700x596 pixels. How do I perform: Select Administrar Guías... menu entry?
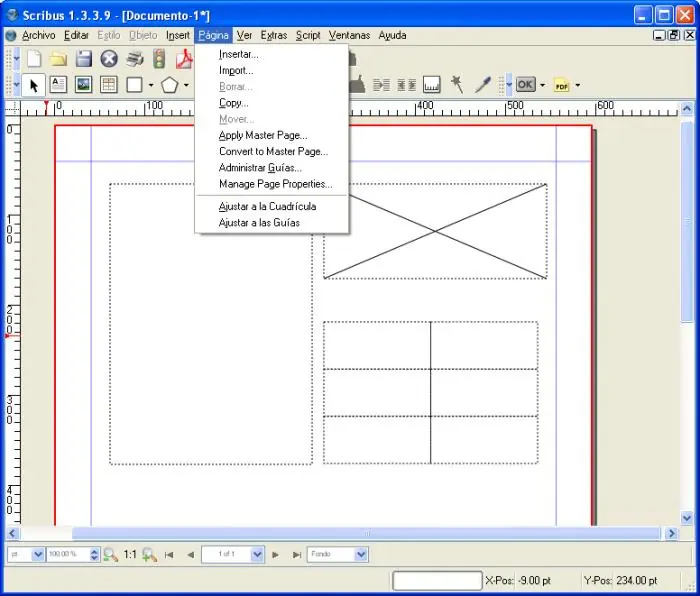click(271, 168)
